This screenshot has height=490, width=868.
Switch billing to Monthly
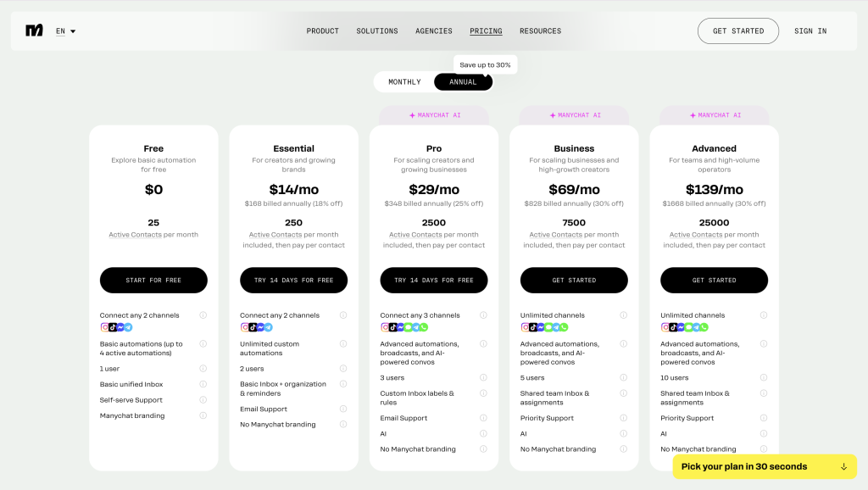tap(404, 82)
